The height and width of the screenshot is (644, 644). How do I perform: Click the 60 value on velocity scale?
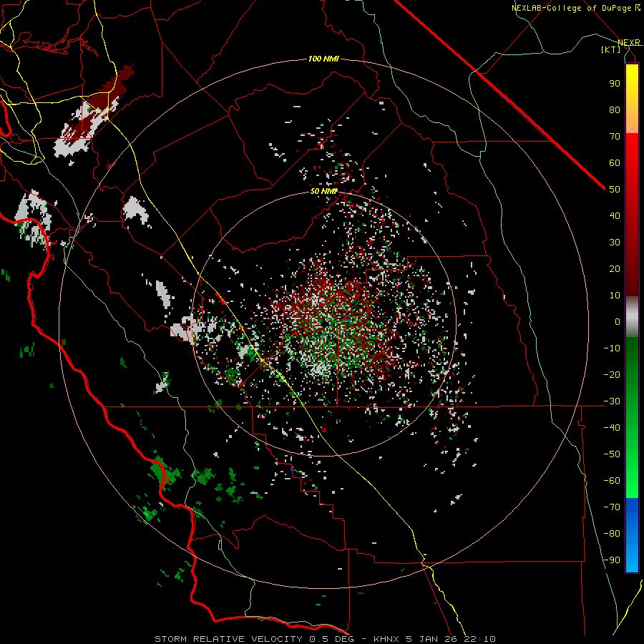click(x=615, y=162)
